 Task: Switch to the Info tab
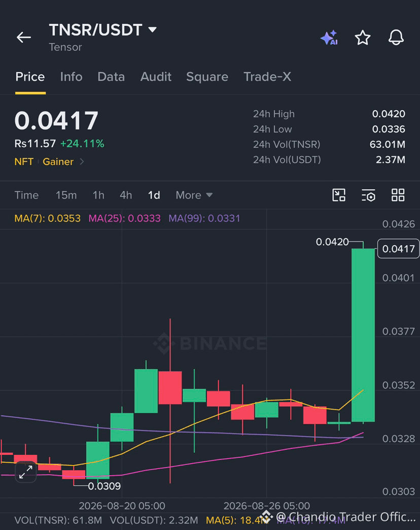click(x=71, y=77)
